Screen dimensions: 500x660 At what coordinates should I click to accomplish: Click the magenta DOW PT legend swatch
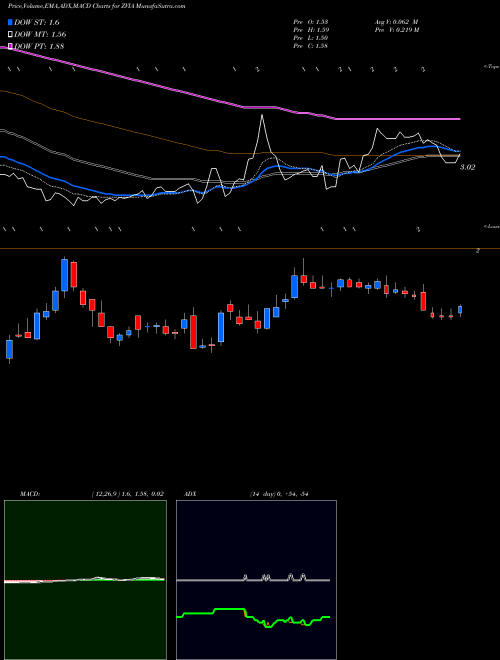10,46
